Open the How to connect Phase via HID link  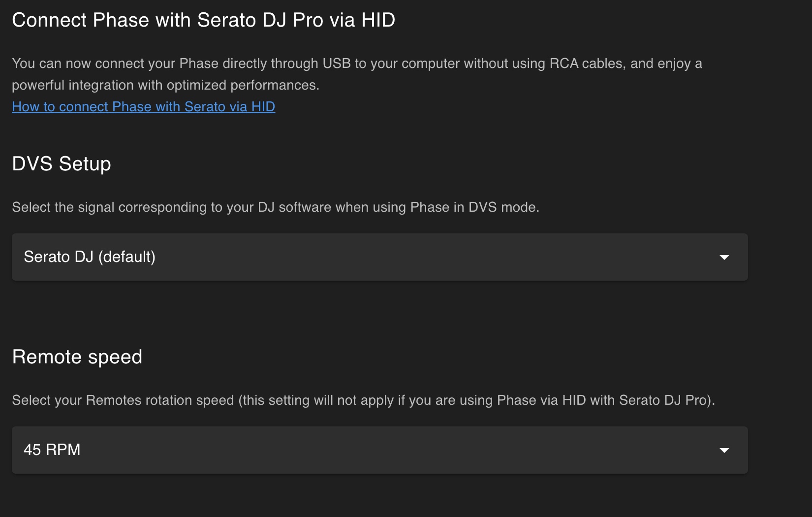[x=143, y=107]
